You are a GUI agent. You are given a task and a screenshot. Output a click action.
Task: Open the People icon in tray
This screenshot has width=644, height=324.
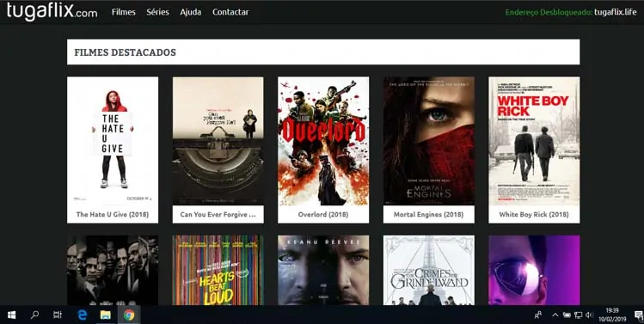pos(537,315)
